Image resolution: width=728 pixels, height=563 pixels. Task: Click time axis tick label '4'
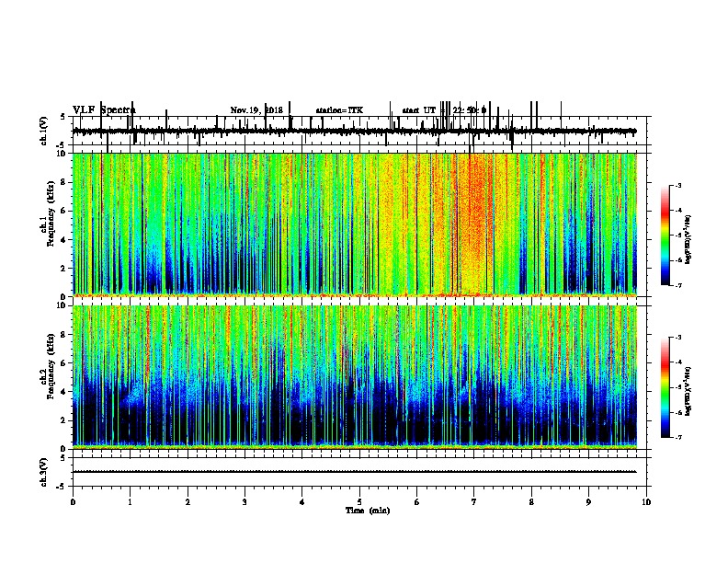click(x=302, y=502)
